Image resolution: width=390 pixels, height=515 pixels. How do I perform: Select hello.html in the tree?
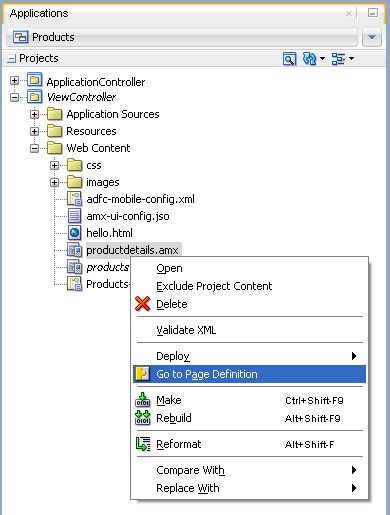(109, 233)
